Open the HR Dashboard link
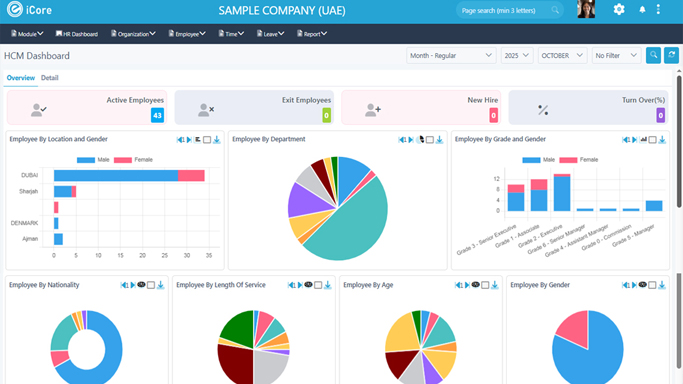 pyautogui.click(x=77, y=34)
